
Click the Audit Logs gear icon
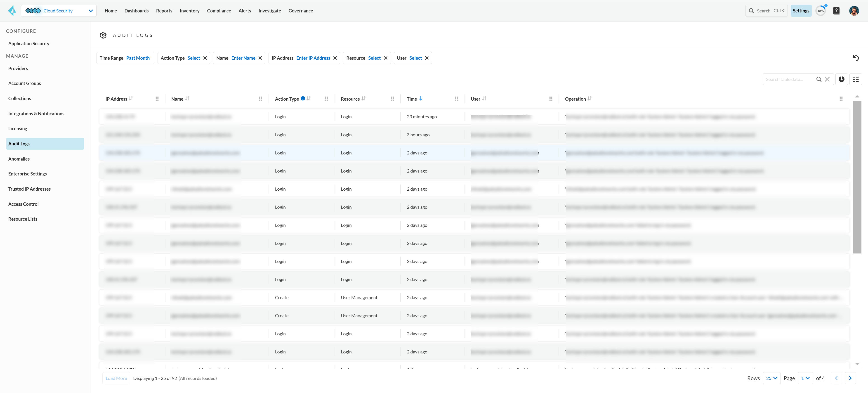click(103, 35)
